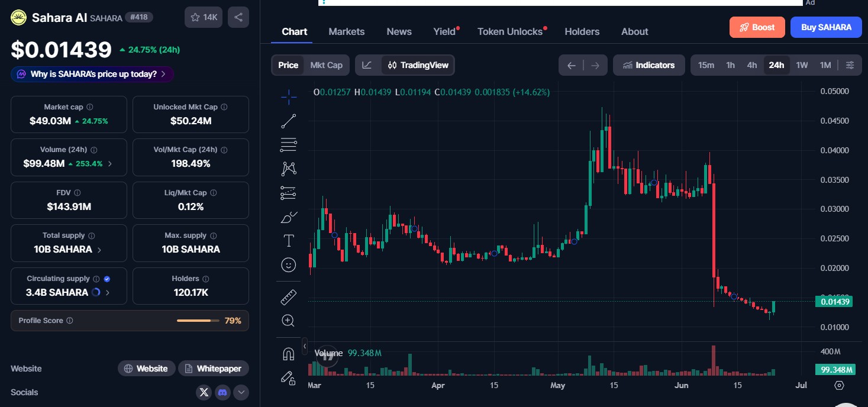Switch to TradingView chart mode
The width and height of the screenshot is (868, 407).
pyautogui.click(x=418, y=65)
